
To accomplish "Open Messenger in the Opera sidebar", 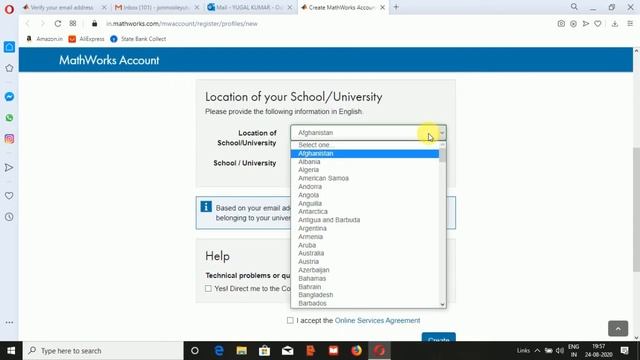I will point(9,97).
